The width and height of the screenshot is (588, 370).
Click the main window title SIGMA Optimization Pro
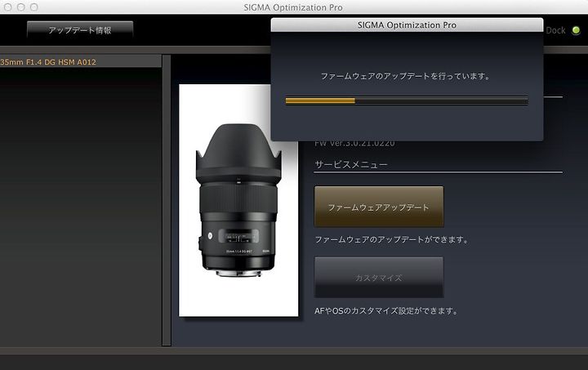pos(293,7)
